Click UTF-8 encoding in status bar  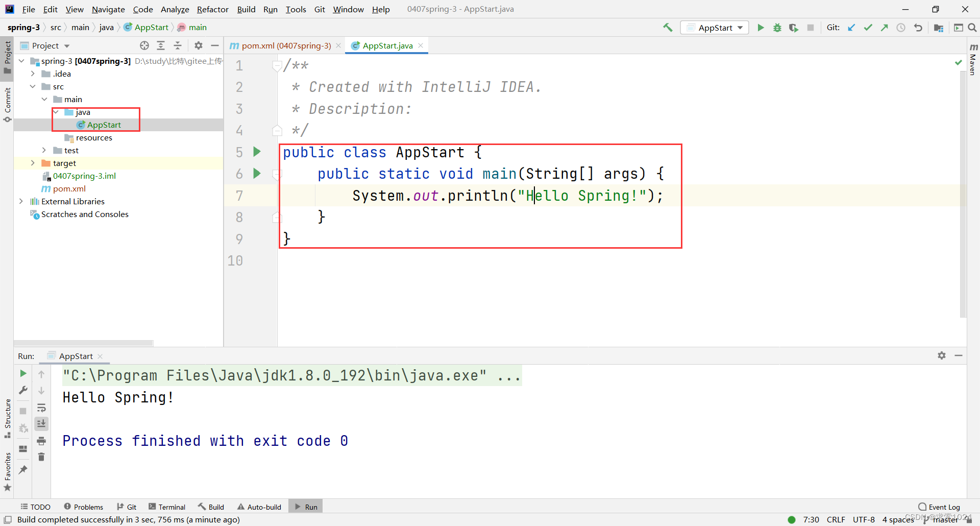864,519
